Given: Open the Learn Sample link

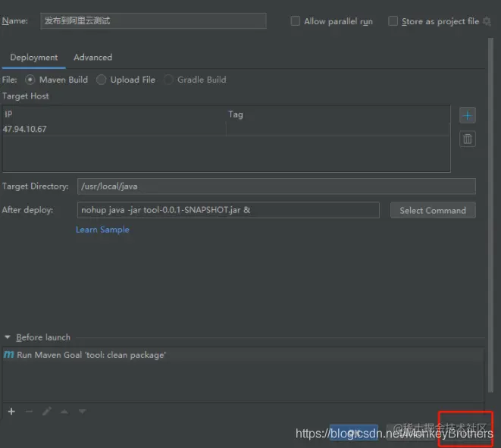Looking at the screenshot, I should point(102,230).
